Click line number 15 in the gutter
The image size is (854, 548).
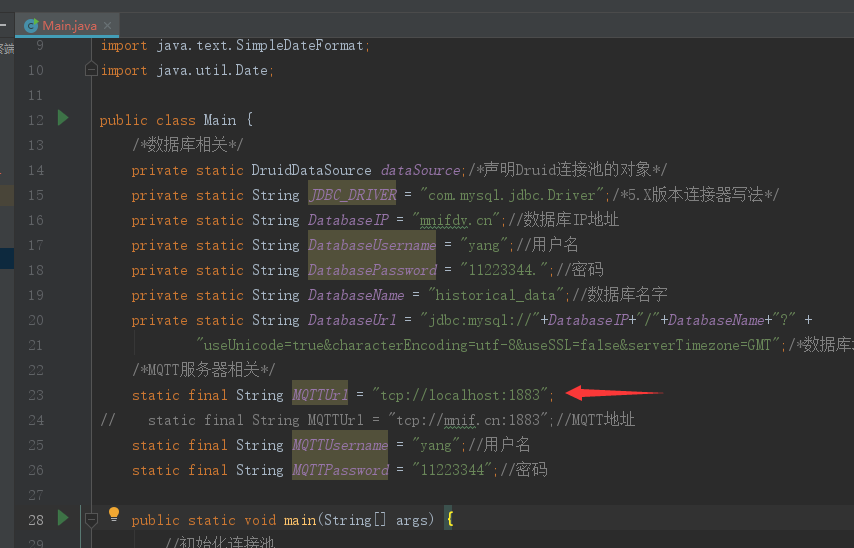tap(36, 195)
